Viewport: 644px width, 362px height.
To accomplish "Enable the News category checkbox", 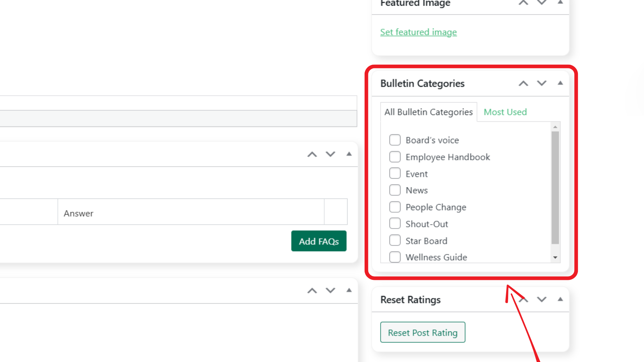I will [x=395, y=190].
